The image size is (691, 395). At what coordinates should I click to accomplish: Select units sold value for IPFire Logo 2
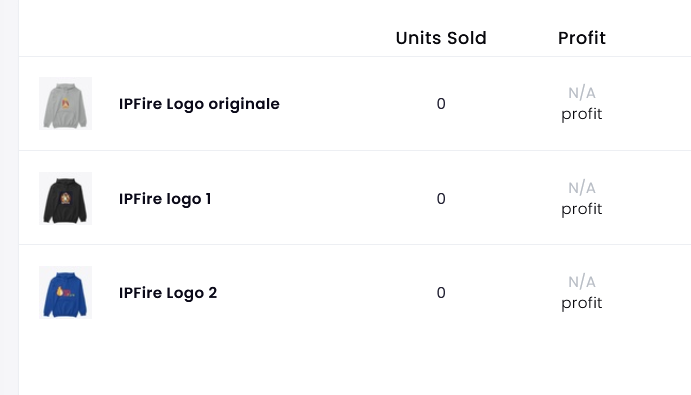pos(441,293)
